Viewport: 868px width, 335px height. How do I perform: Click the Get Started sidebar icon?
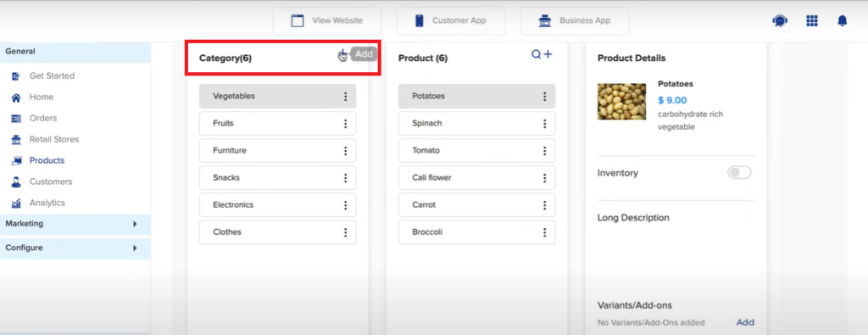(x=17, y=75)
